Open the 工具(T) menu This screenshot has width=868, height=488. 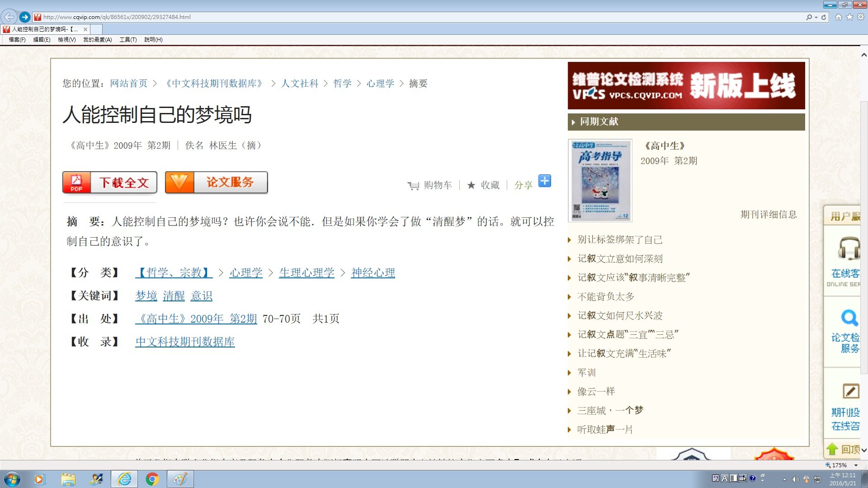[128, 40]
